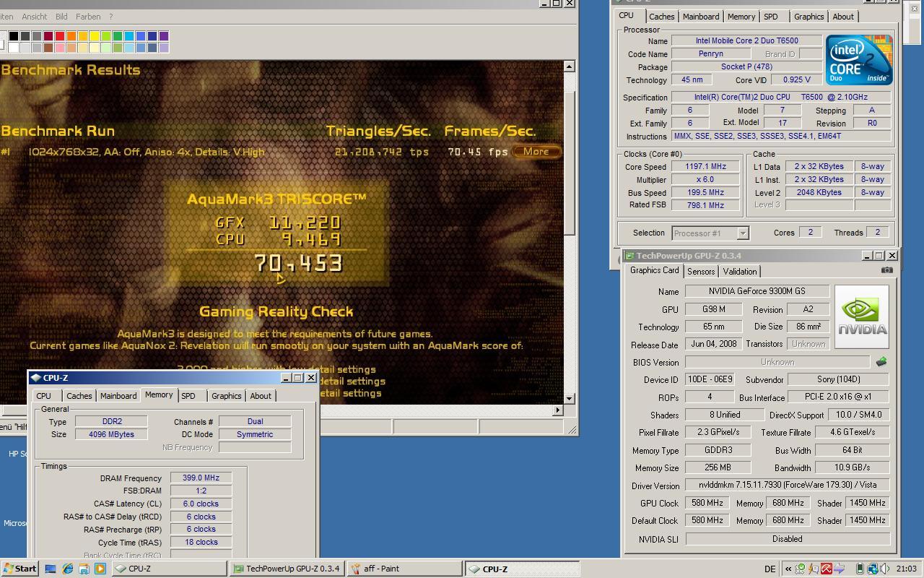The height and width of the screenshot is (578, 924).
Task: Click the AquaMark total score 70,453
Action: [298, 263]
